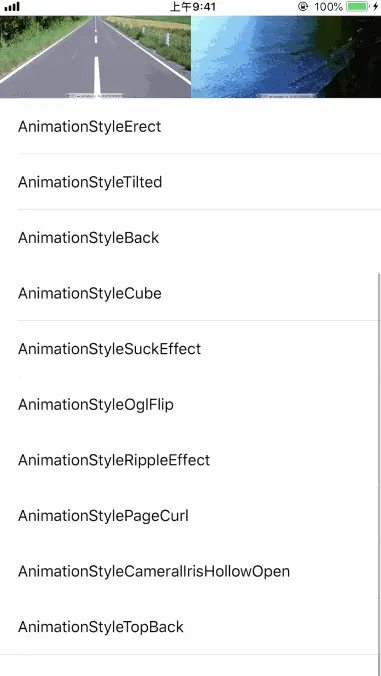The height and width of the screenshot is (676, 381).
Task: Open the road photo thumbnail
Action: 95,57
